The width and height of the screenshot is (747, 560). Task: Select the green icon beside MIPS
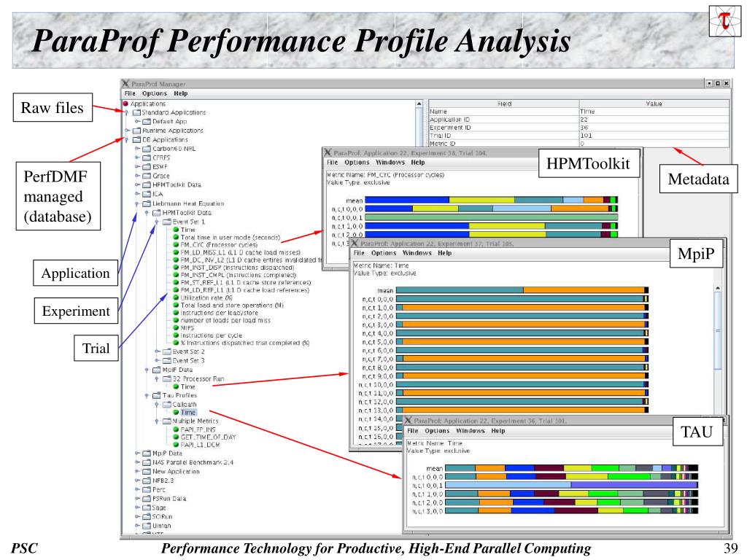point(176,327)
